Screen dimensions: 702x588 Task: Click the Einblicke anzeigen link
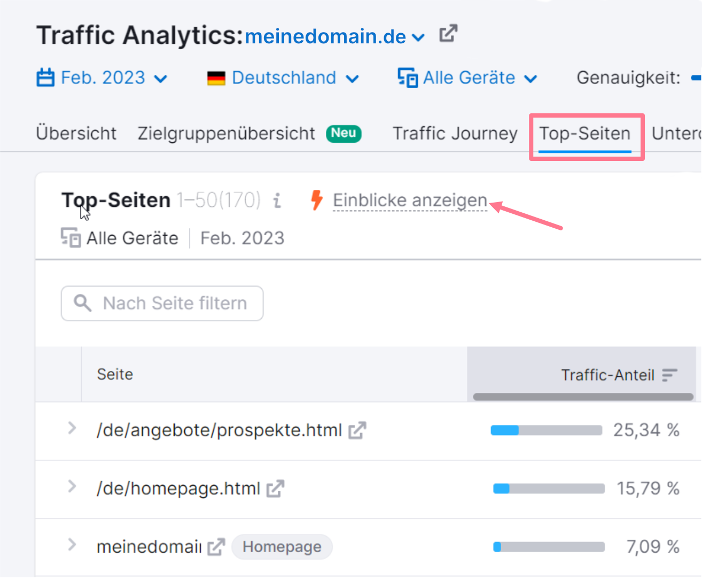[410, 200]
